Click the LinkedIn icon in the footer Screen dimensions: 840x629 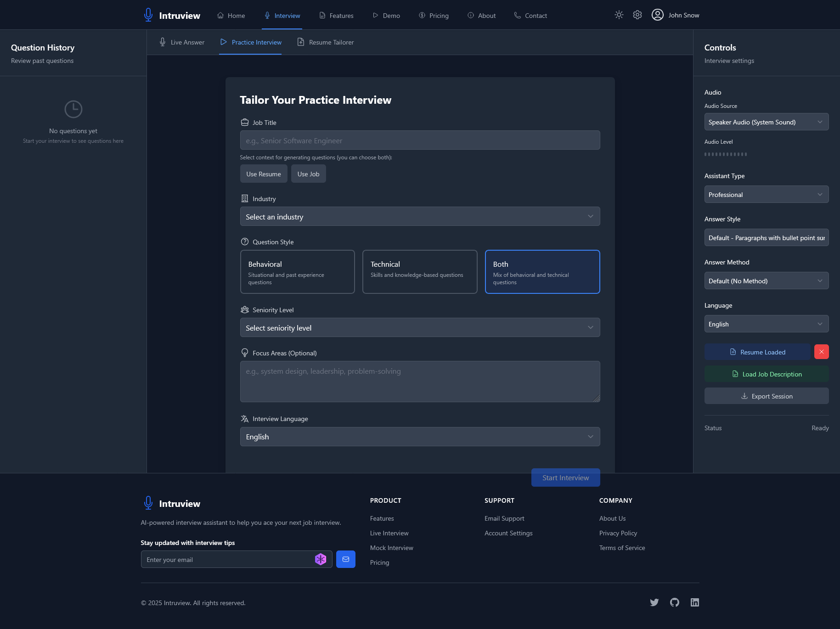click(x=695, y=602)
